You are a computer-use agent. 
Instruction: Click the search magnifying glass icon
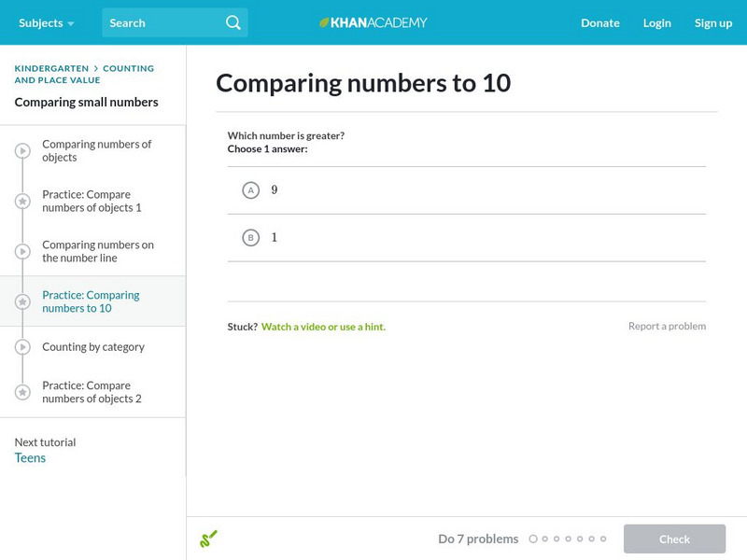(233, 22)
